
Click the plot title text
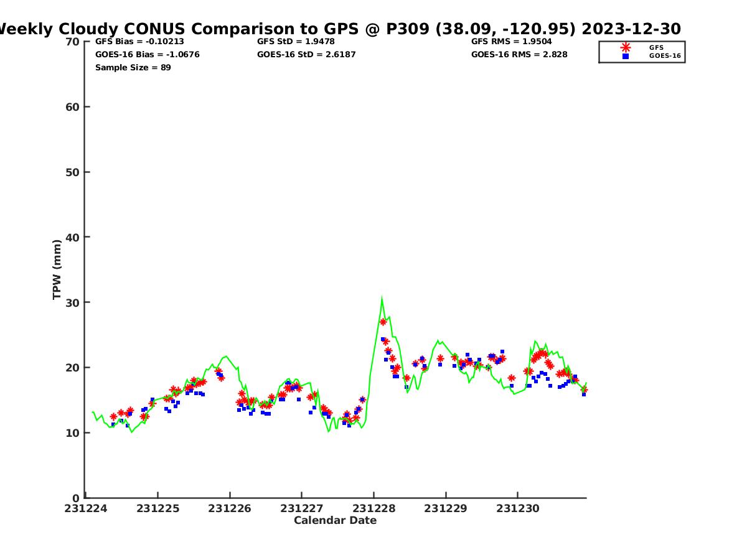[x=338, y=29]
